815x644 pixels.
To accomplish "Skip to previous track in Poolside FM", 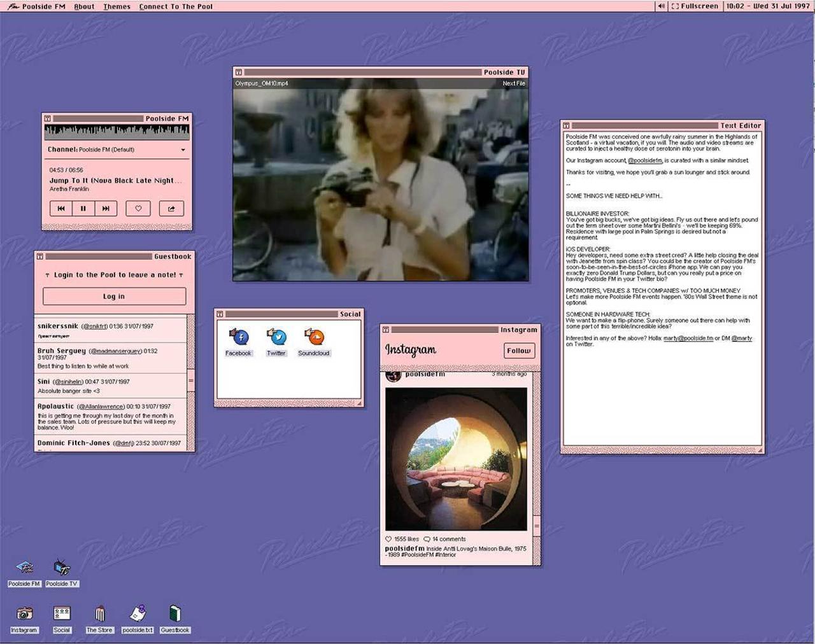I will (x=61, y=208).
